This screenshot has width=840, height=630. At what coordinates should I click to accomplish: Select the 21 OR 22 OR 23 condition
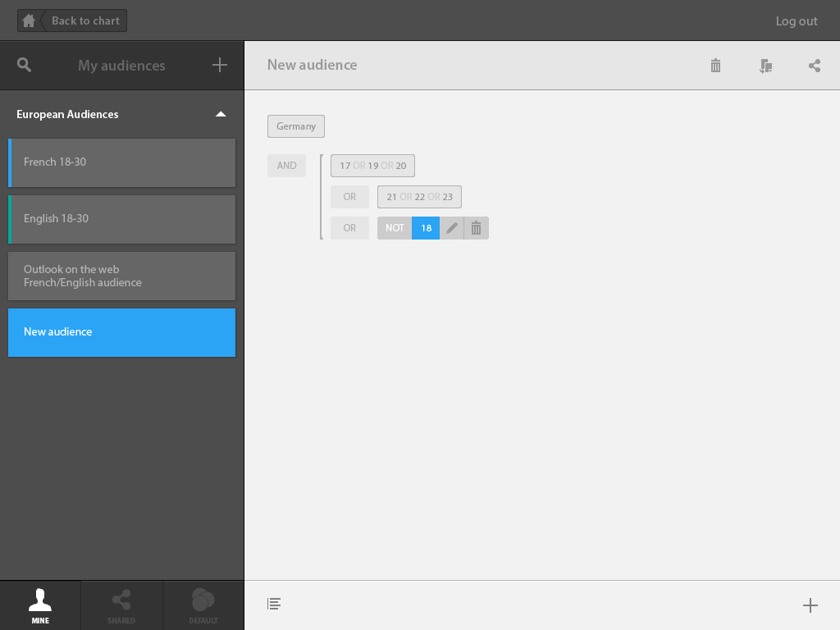pos(419,197)
